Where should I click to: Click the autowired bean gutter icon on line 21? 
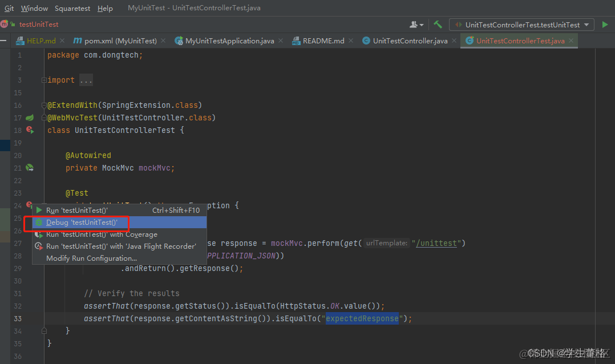coord(30,168)
